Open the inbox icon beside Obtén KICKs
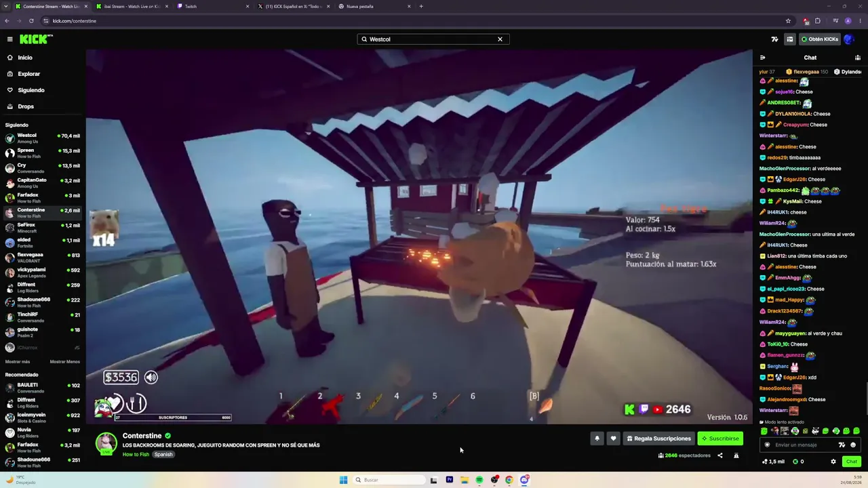 [x=789, y=39]
